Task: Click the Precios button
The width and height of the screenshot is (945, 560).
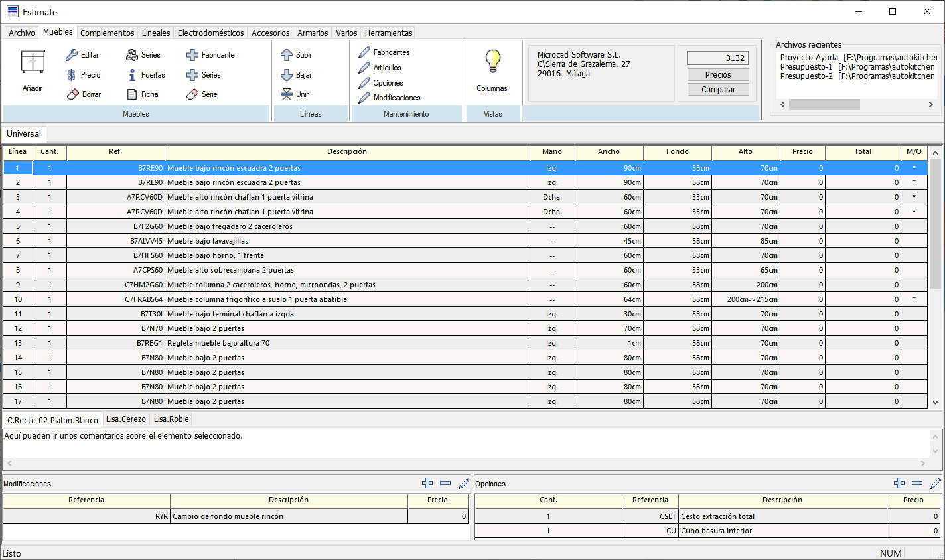Action: click(x=718, y=75)
